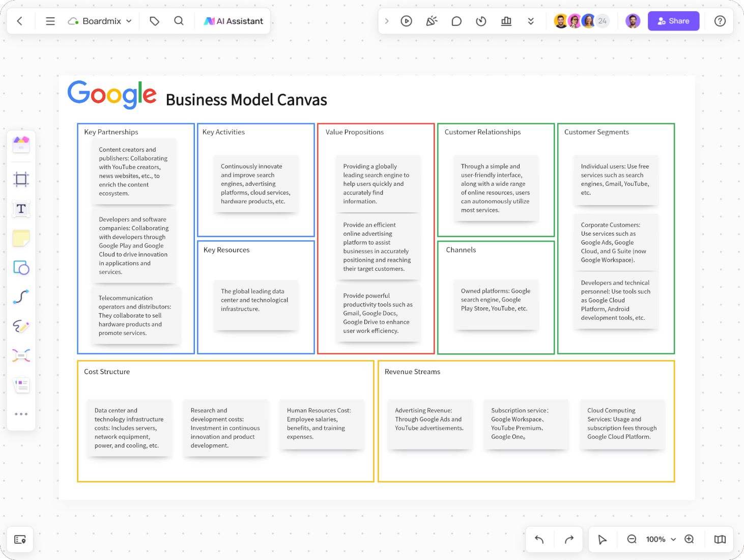The height and width of the screenshot is (560, 744).
Task: Select the Cost Structure heading
Action: 107,372
